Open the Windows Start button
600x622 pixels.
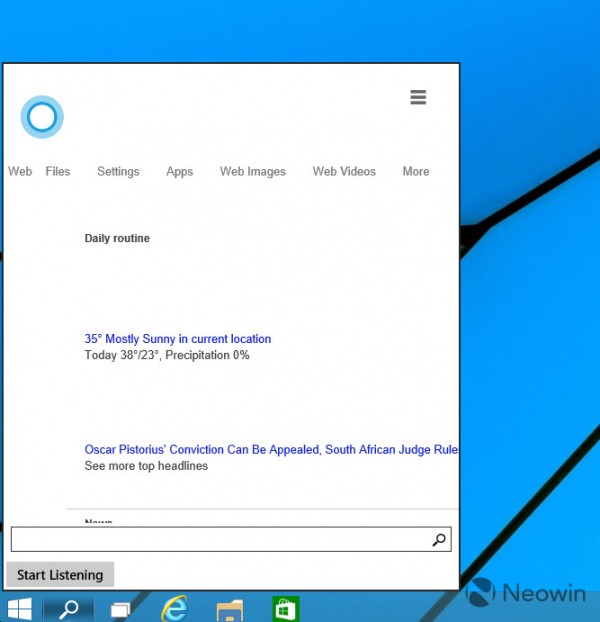click(19, 607)
